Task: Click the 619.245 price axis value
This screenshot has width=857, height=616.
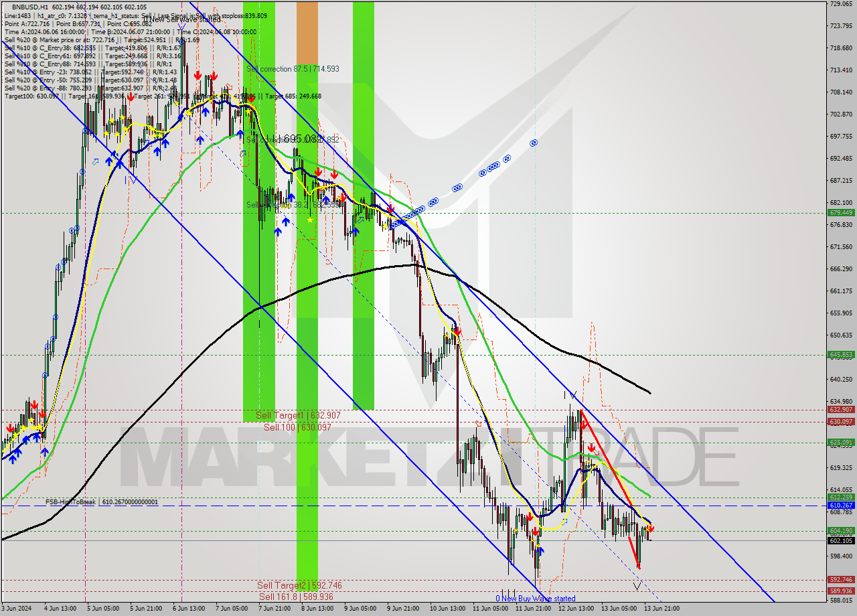Action: click(840, 467)
